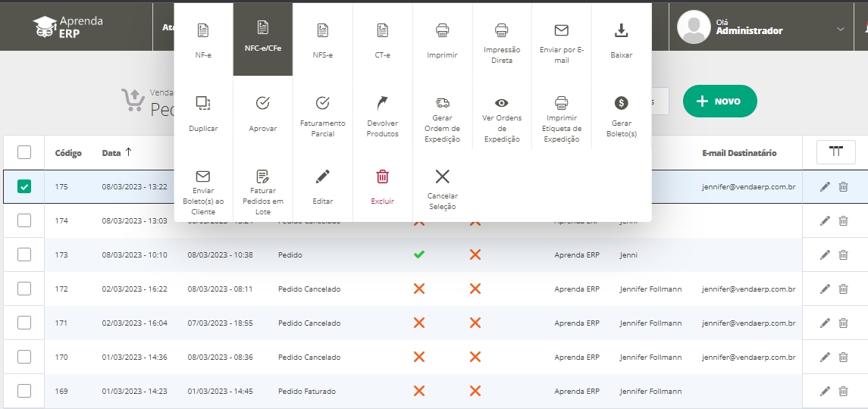Duplicate the selected order

coord(202,102)
